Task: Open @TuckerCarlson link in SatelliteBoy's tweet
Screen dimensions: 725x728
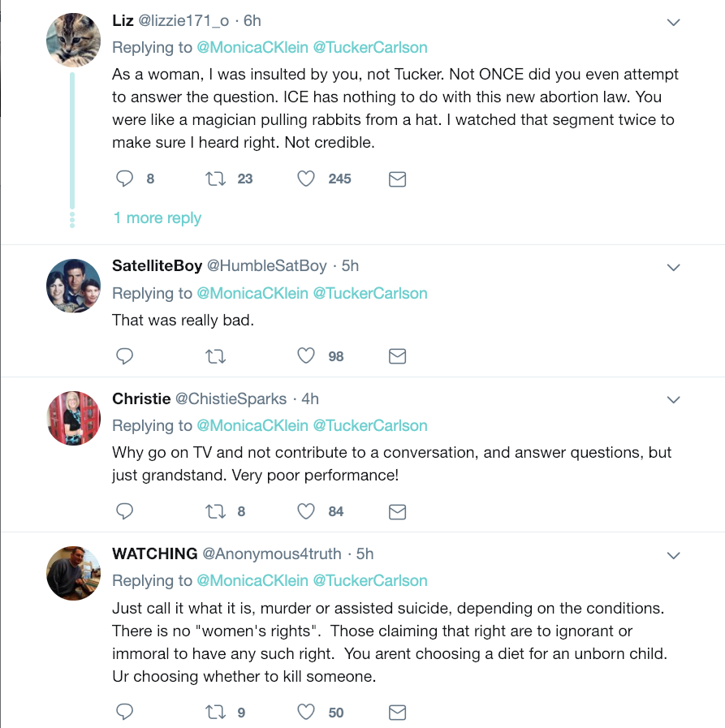Action: pyautogui.click(x=370, y=293)
